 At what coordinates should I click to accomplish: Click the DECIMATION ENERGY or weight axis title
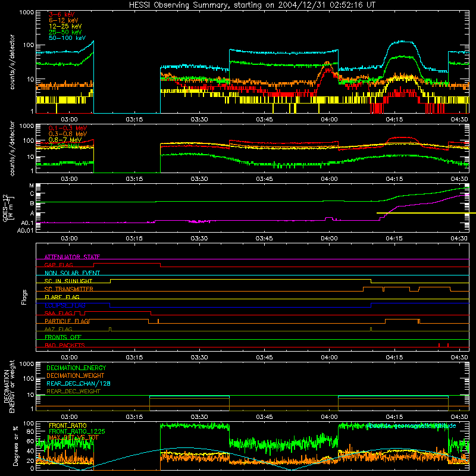pyautogui.click(x=9, y=386)
